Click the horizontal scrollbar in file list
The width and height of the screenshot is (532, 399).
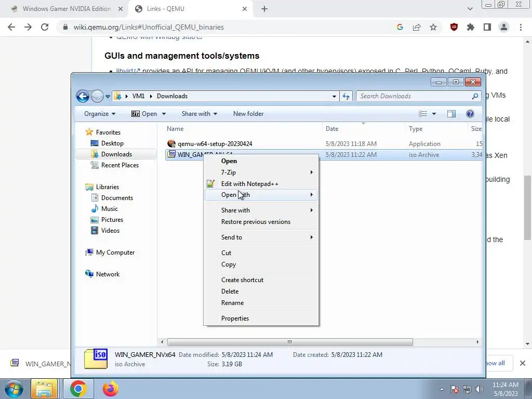[290, 342]
